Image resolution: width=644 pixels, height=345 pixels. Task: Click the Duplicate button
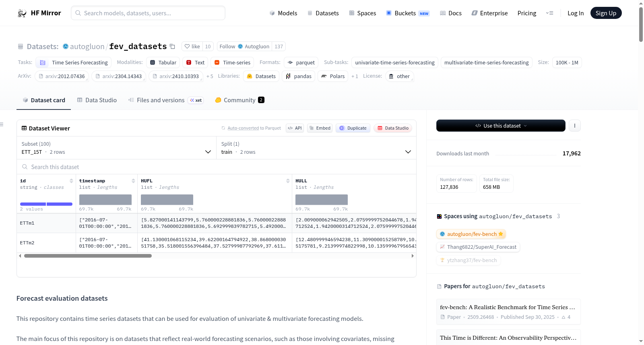(353, 128)
